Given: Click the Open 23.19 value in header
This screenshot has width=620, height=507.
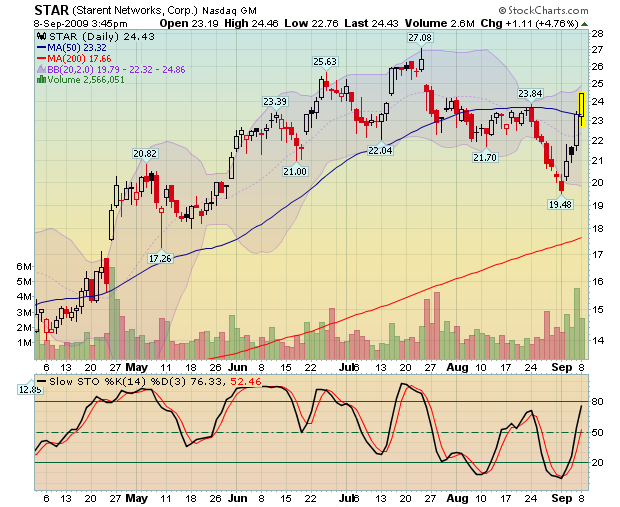Looking at the screenshot, I should pyautogui.click(x=189, y=23).
